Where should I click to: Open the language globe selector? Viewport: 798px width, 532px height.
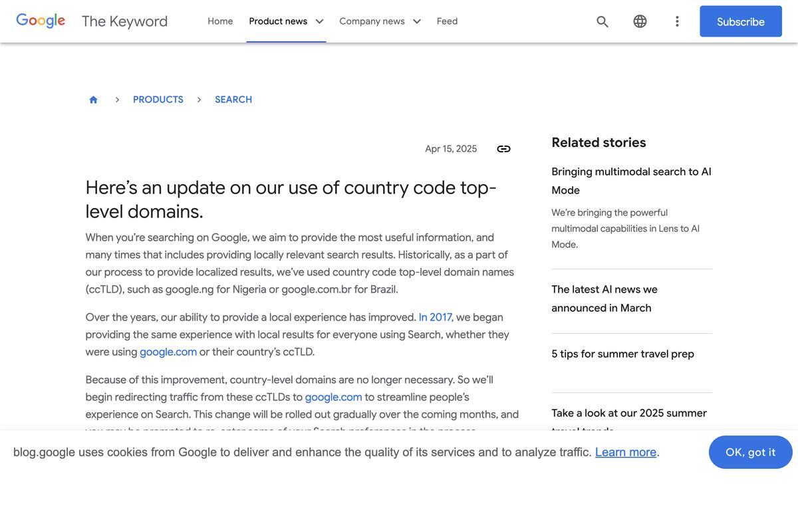(x=640, y=21)
